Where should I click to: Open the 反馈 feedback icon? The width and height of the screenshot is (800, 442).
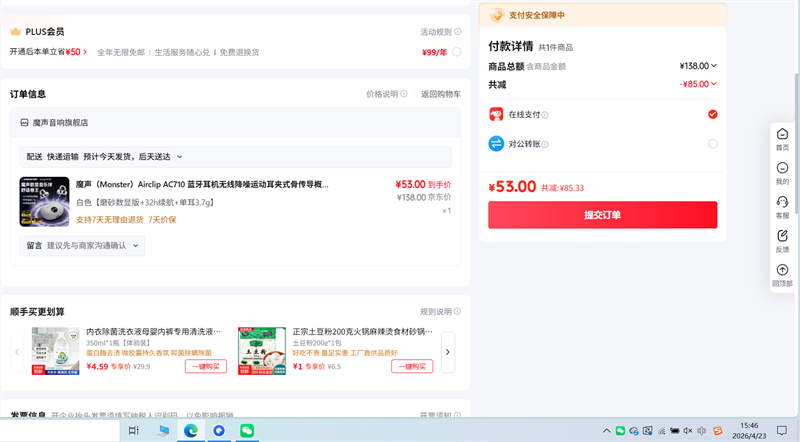pyautogui.click(x=782, y=235)
